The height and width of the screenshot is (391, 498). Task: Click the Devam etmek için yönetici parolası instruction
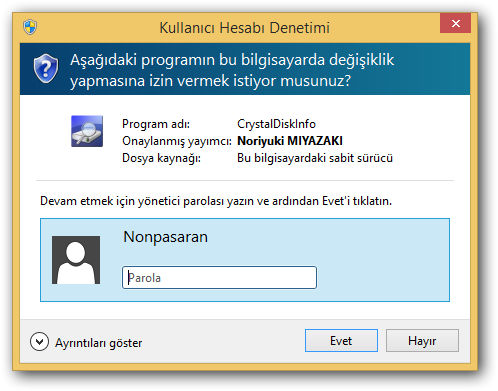(x=216, y=201)
